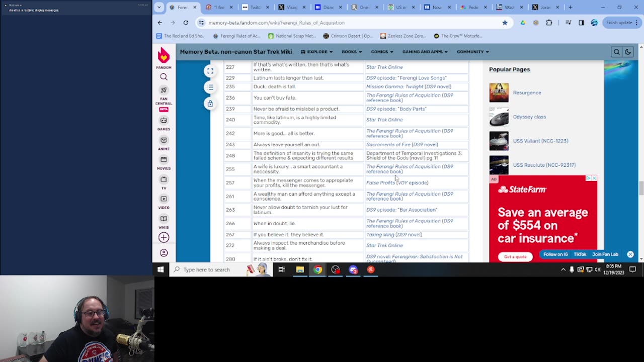
Task: Switch to the 'I feel' browser tab
Action: (219, 7)
